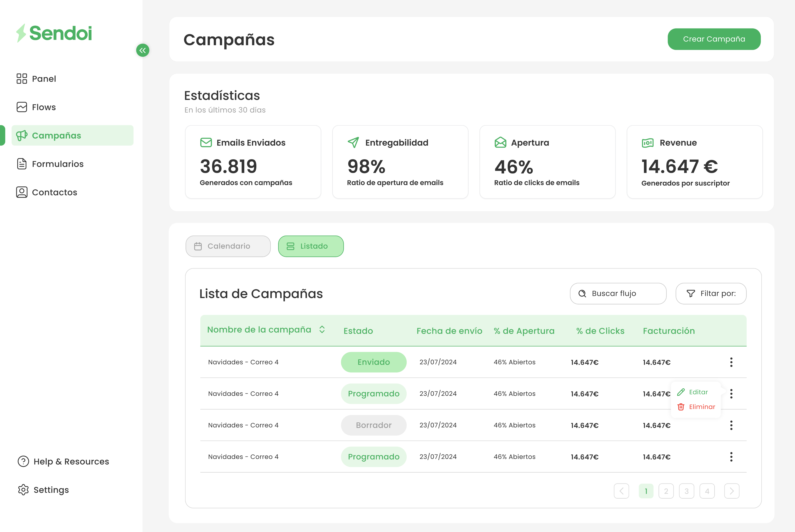Viewport: 795px width, 532px height.
Task: Choose Editar in the context menu
Action: pyautogui.click(x=698, y=392)
